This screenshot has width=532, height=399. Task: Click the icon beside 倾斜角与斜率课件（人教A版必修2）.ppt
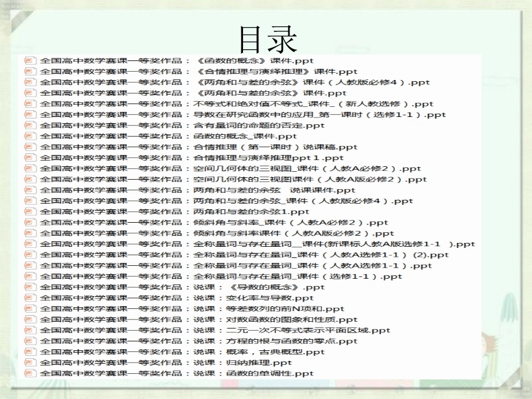click(x=30, y=233)
